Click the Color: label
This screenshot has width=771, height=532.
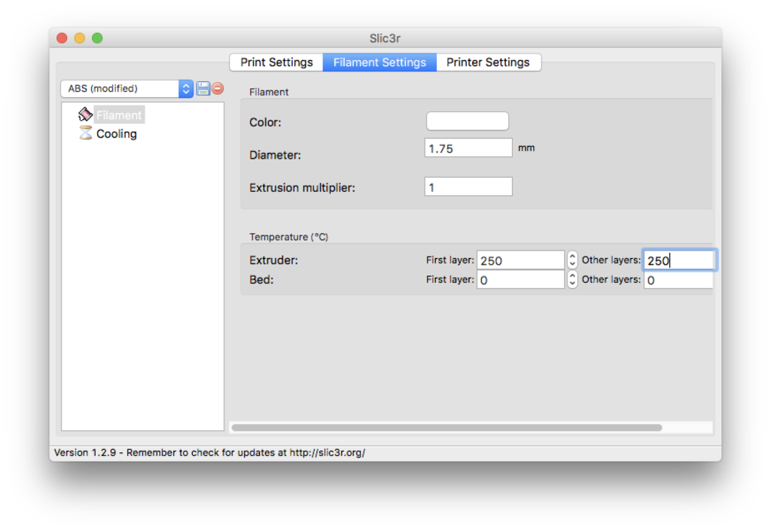(265, 123)
